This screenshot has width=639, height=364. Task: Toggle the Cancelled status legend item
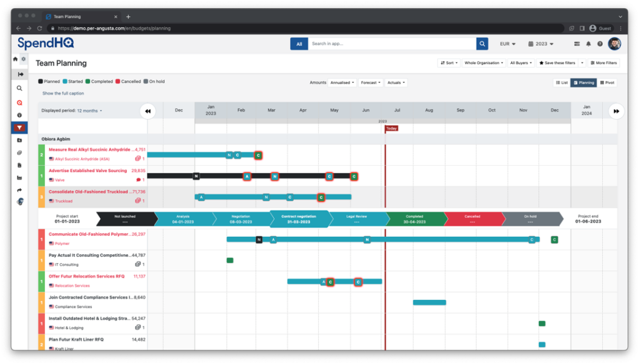pos(129,81)
